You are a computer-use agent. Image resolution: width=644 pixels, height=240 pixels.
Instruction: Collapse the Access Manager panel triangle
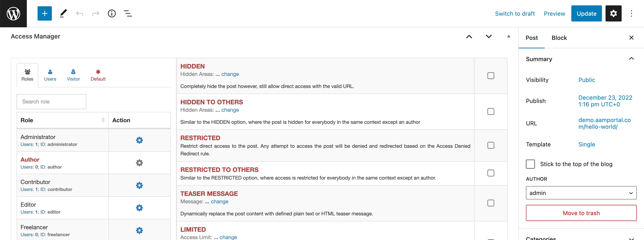[508, 36]
